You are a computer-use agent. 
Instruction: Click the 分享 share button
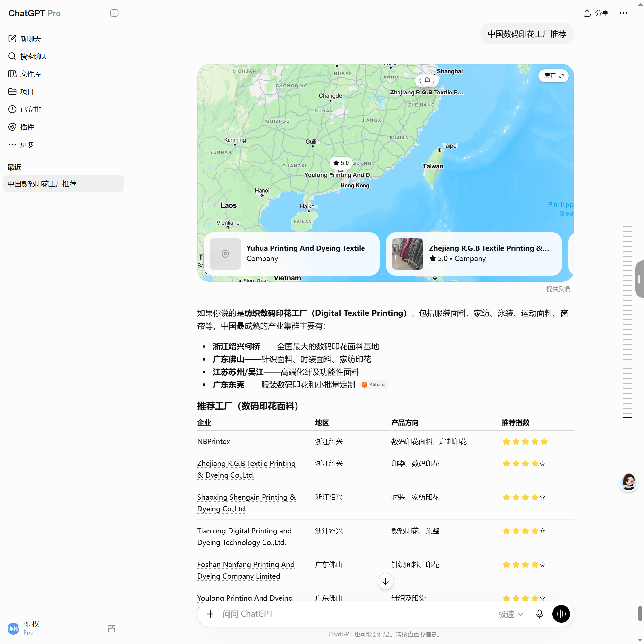pyautogui.click(x=596, y=13)
